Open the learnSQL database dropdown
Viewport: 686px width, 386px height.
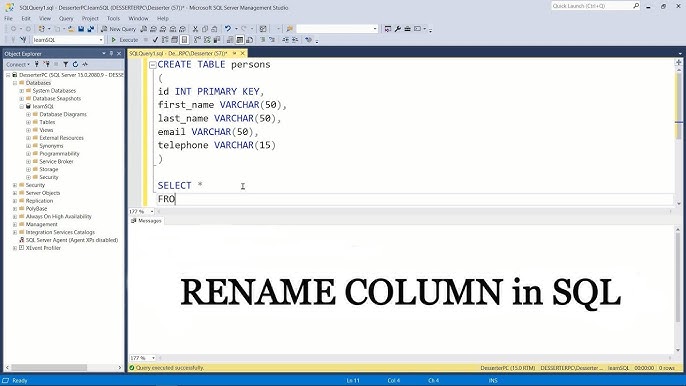pyautogui.click(x=101, y=40)
